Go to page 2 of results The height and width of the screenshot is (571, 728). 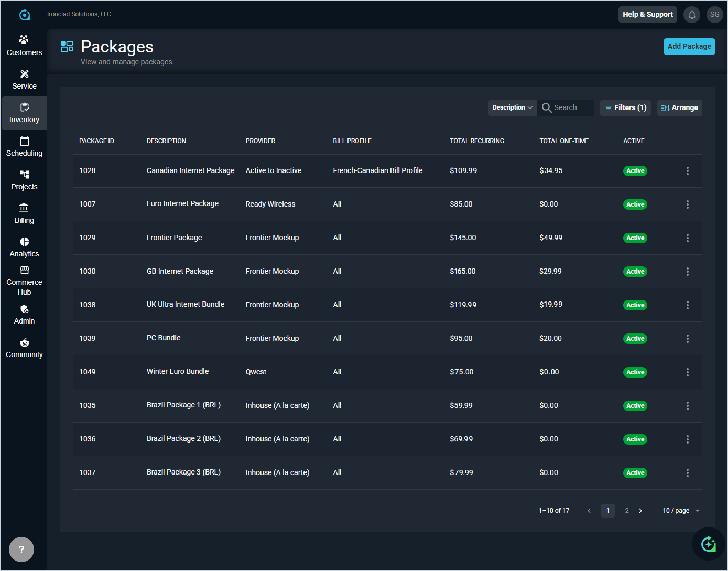coord(626,511)
